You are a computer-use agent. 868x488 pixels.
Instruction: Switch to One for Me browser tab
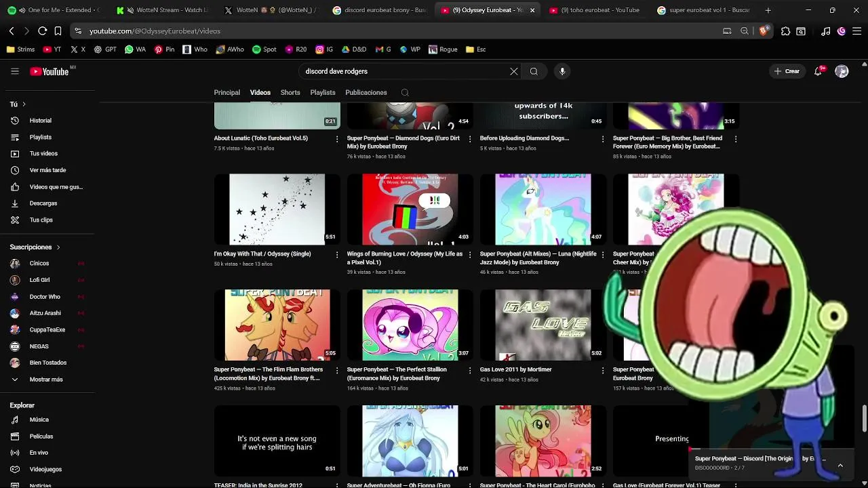[x=54, y=10]
